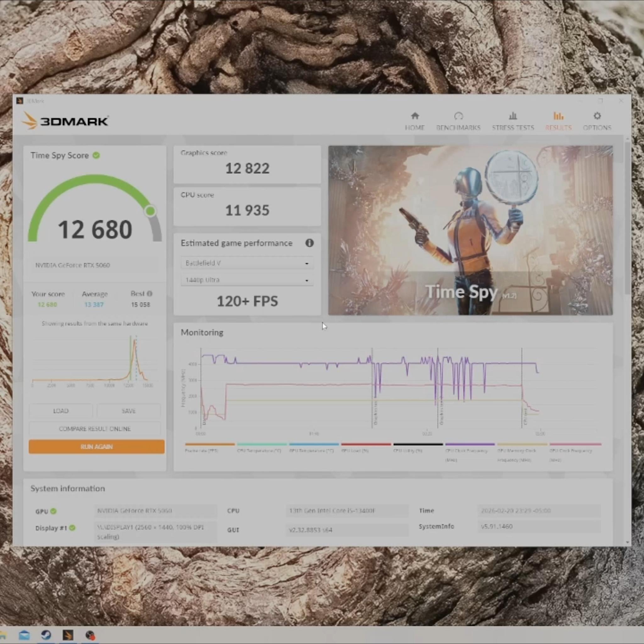Viewport: 644px width, 644px height.
Task: Open the 1440p Ultra resolution dropdown
Action: [247, 280]
